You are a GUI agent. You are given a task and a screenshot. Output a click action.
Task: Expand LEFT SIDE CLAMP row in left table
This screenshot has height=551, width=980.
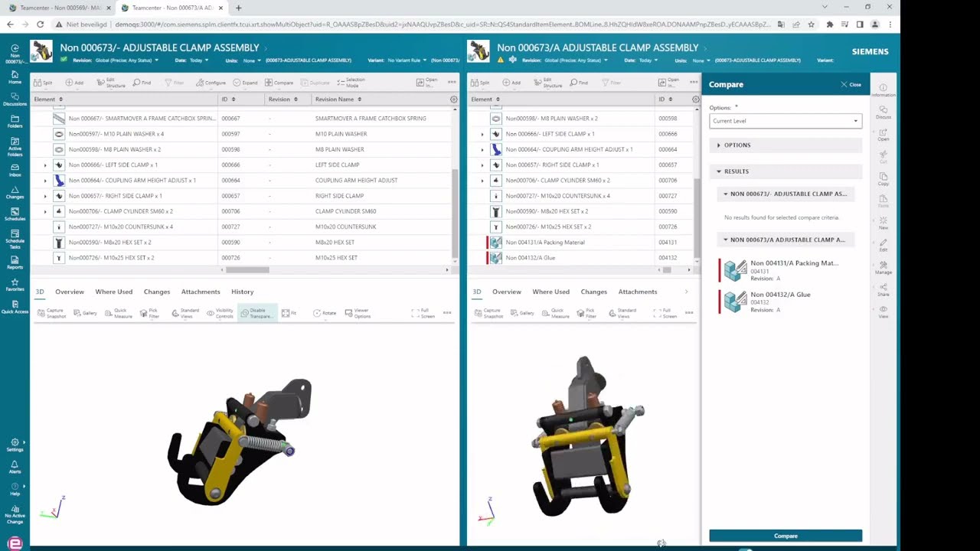tap(44, 165)
